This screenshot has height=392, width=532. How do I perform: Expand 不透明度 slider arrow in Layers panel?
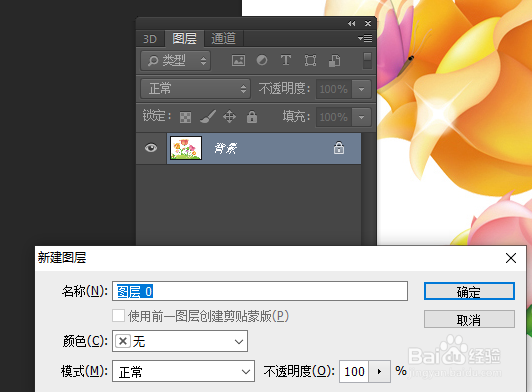click(x=361, y=89)
